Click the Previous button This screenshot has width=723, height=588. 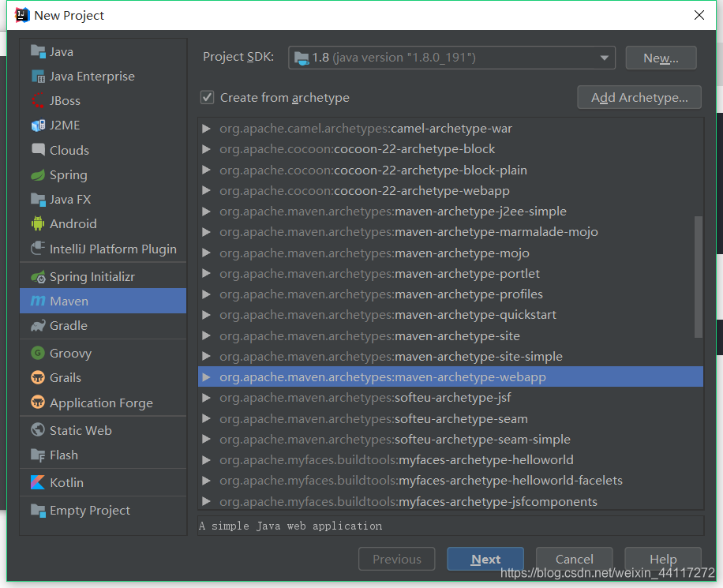point(396,559)
